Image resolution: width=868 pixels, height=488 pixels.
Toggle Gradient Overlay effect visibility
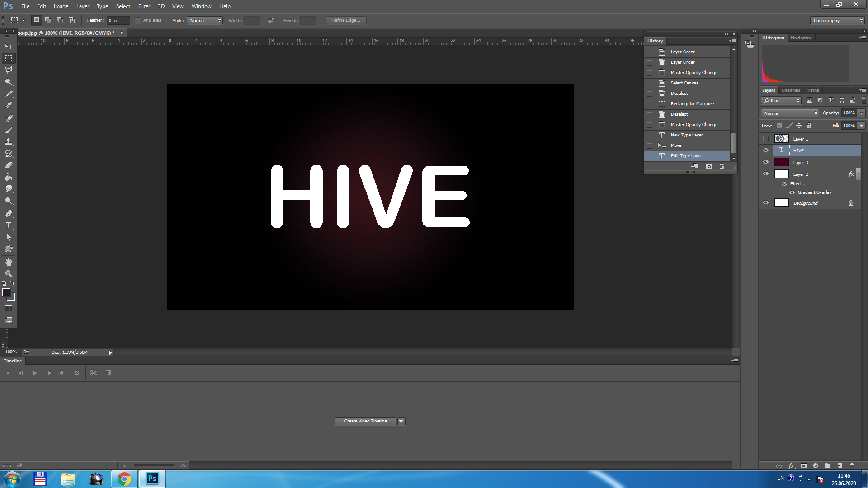792,192
